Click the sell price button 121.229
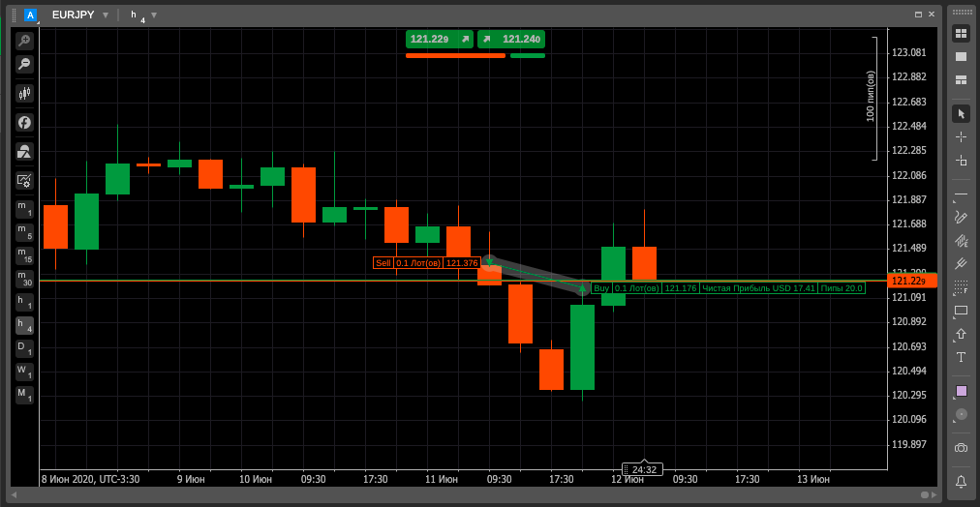Image resolution: width=980 pixels, height=507 pixels. click(x=440, y=40)
